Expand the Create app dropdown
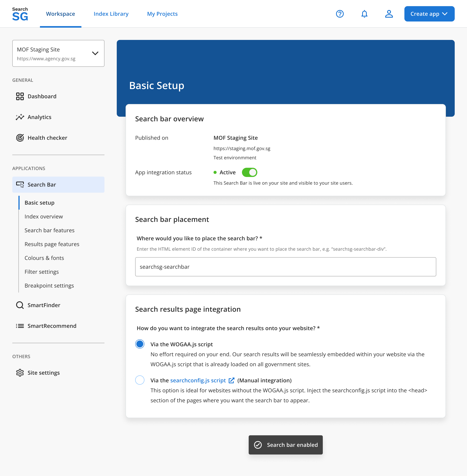Viewport: 467px width, 476px height. 429,14
